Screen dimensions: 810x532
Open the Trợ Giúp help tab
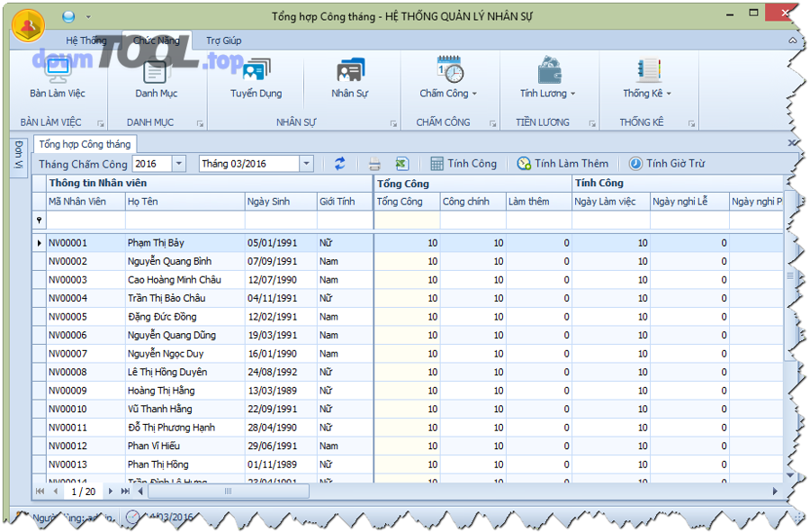tap(223, 41)
